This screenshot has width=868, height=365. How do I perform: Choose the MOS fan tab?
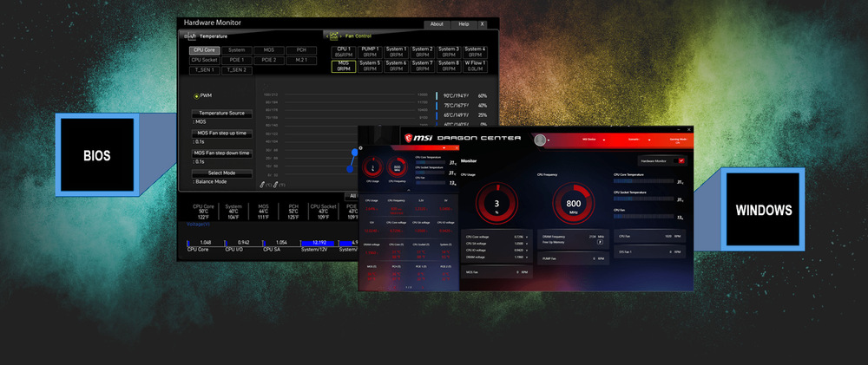(x=344, y=67)
